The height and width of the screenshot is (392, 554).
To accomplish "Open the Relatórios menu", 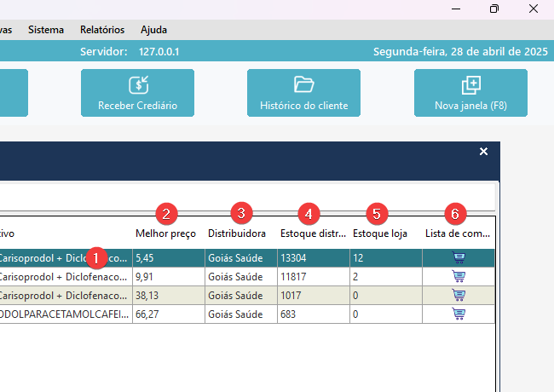I will point(102,30).
